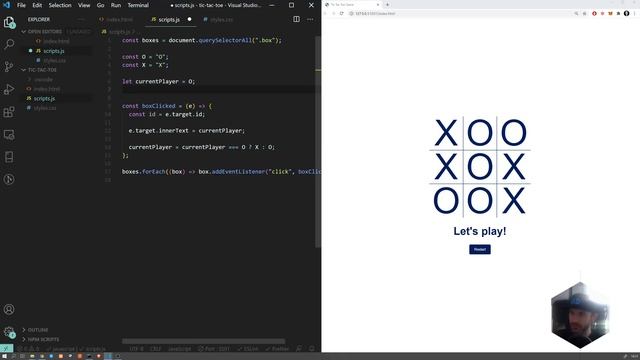Switch to the styles.css editor tab

point(218,19)
